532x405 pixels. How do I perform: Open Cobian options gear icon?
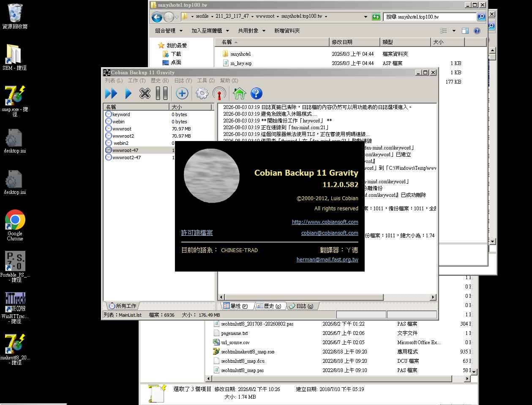click(x=202, y=93)
